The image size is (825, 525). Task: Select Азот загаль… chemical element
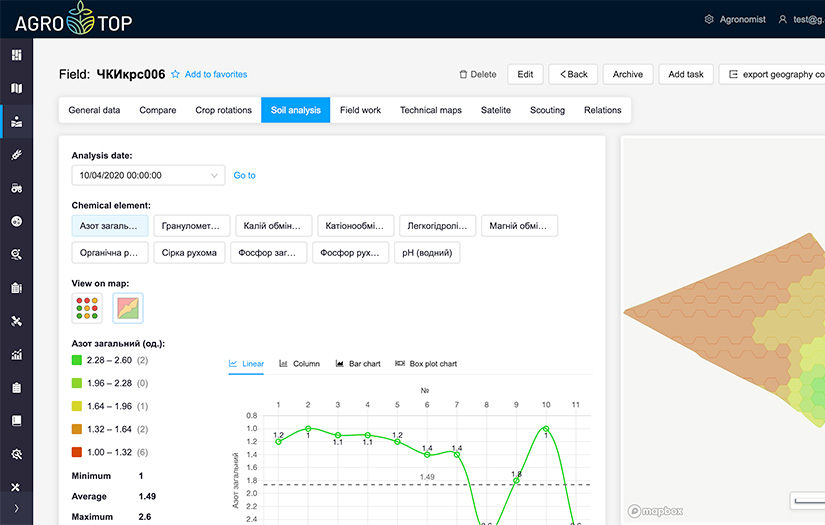click(x=110, y=226)
